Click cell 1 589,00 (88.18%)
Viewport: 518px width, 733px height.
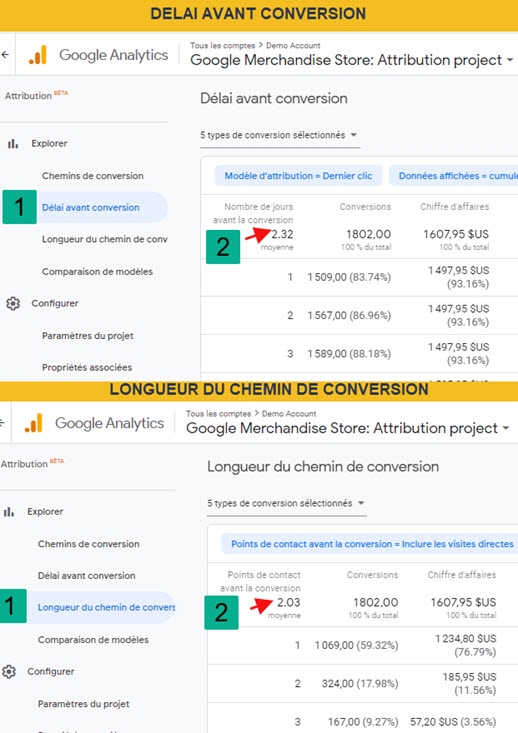click(349, 354)
